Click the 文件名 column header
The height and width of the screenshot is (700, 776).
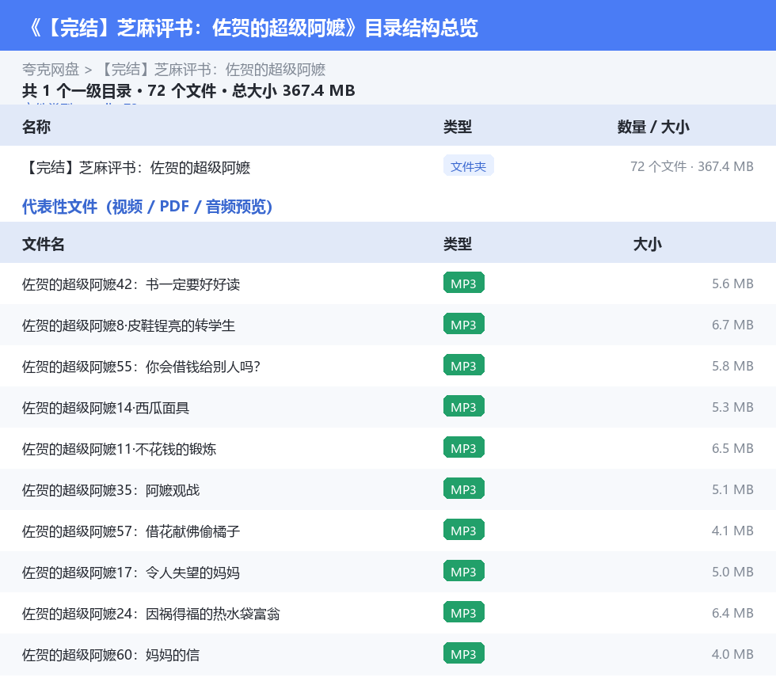click(43, 244)
